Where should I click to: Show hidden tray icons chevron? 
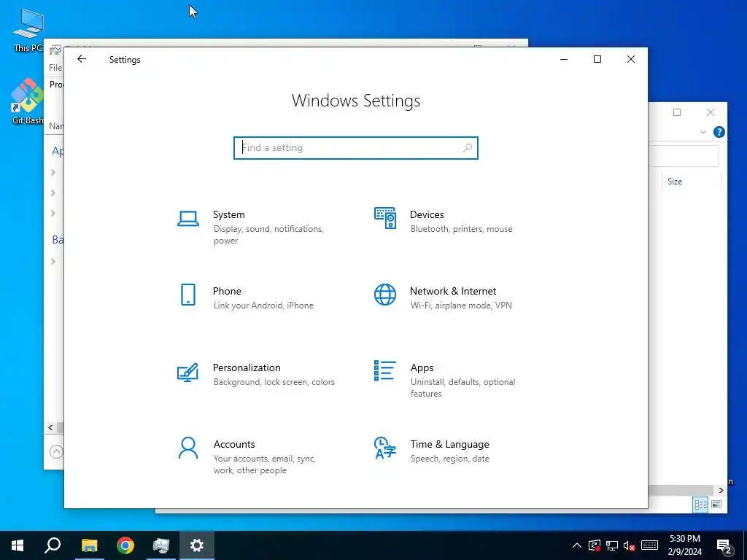tap(576, 545)
